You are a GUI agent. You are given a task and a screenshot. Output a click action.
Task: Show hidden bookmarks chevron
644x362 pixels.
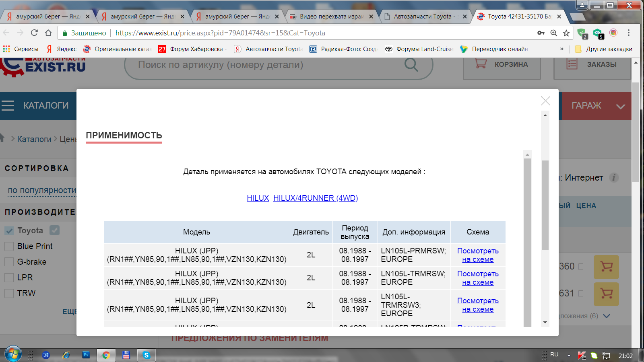coord(562,49)
